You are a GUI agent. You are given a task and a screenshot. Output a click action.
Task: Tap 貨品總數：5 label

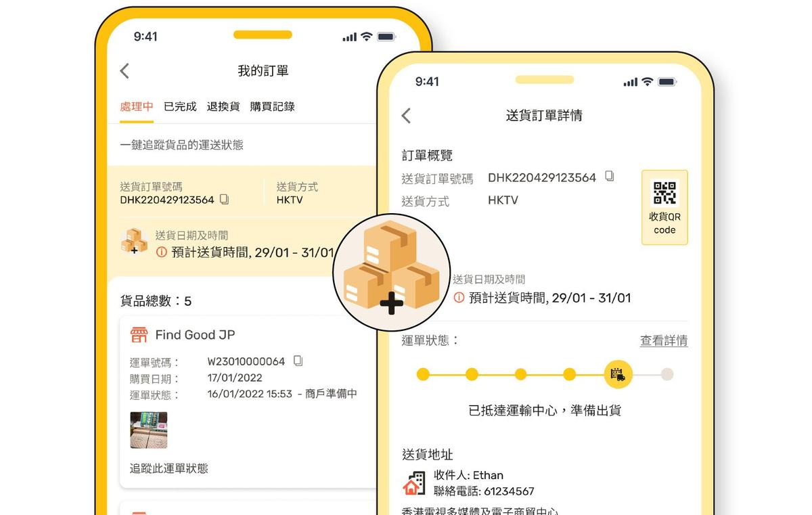(156, 300)
